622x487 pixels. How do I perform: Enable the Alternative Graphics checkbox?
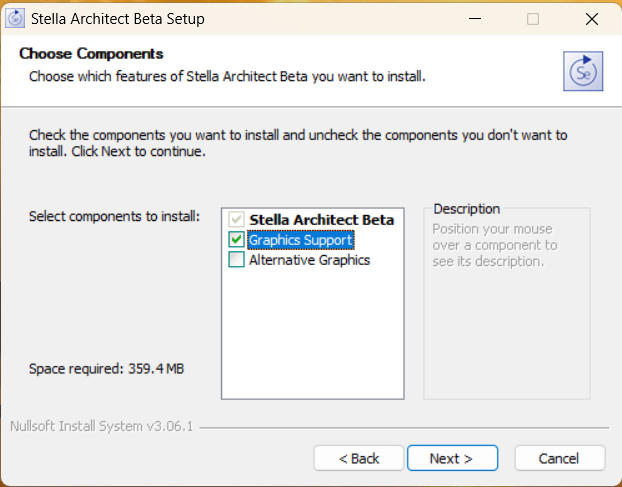(x=236, y=260)
